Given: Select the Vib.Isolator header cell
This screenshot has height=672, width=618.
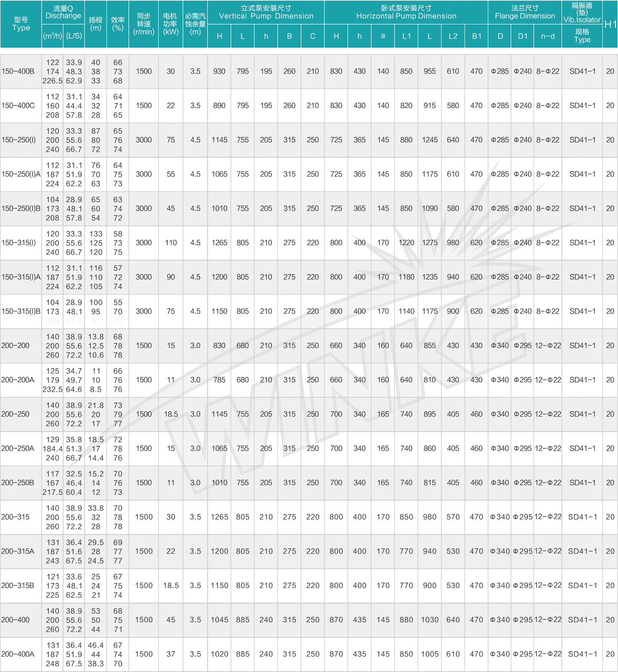Looking at the screenshot, I should (x=582, y=12).
